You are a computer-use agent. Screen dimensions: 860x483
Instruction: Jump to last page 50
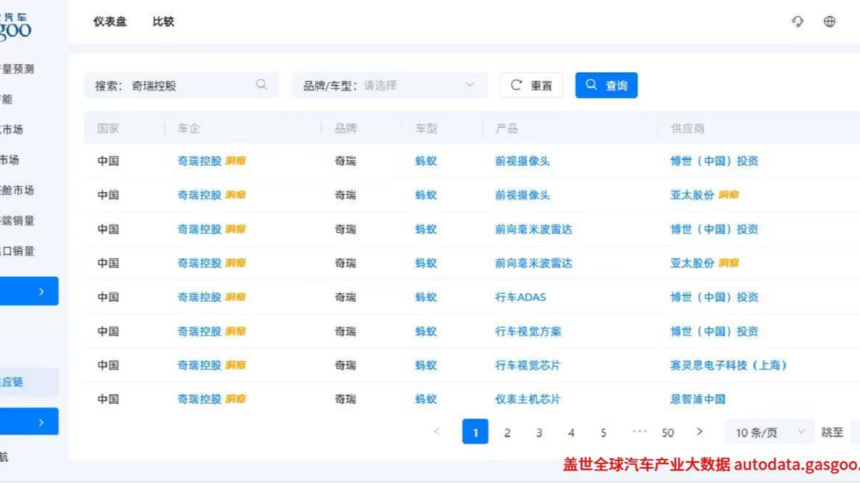tap(667, 433)
